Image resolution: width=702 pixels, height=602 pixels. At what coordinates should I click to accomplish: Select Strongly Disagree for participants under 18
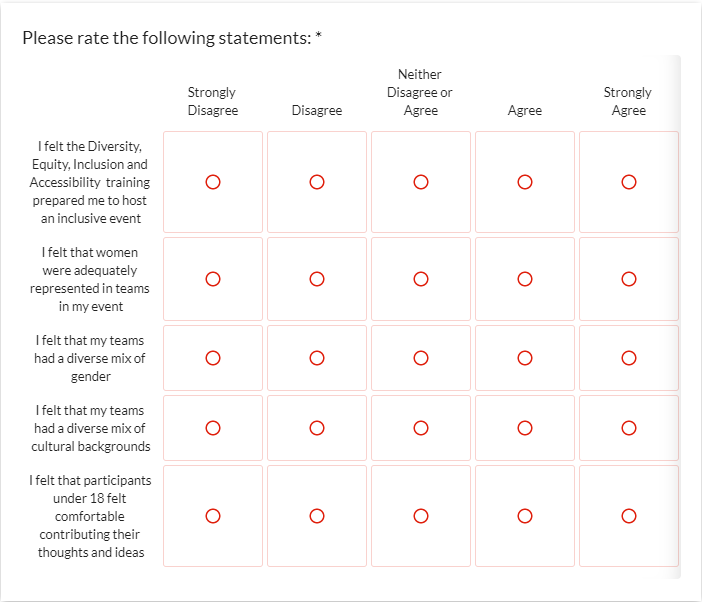point(213,516)
